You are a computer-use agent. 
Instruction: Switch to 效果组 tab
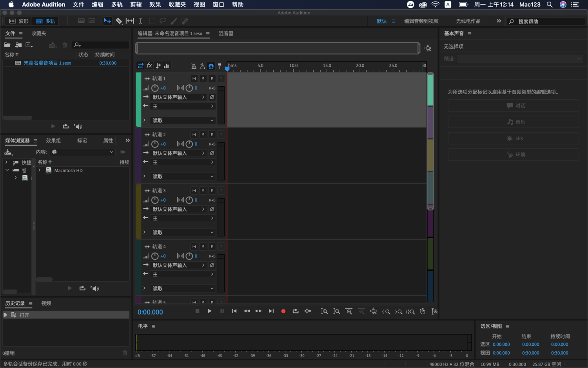click(53, 140)
